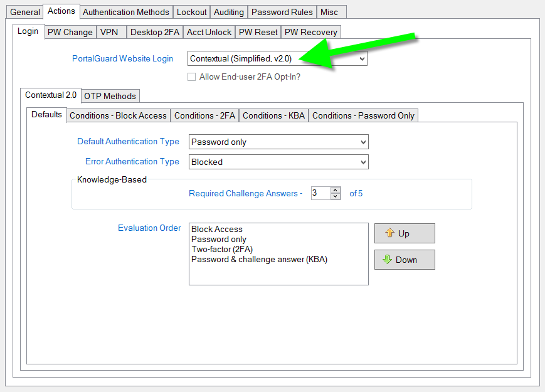
Task: Switch to the Authentication Methods tab
Action: [126, 12]
